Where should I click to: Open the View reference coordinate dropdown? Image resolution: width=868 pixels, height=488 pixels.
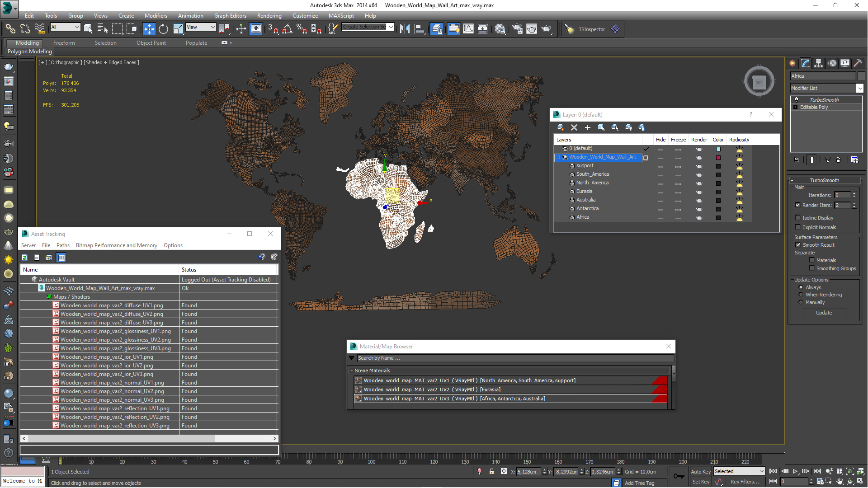[201, 27]
